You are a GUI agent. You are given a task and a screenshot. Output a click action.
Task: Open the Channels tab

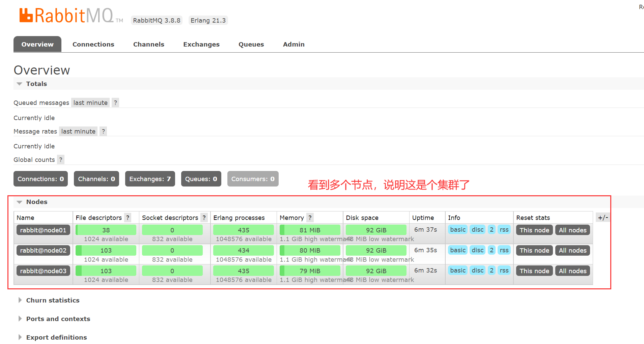click(149, 44)
